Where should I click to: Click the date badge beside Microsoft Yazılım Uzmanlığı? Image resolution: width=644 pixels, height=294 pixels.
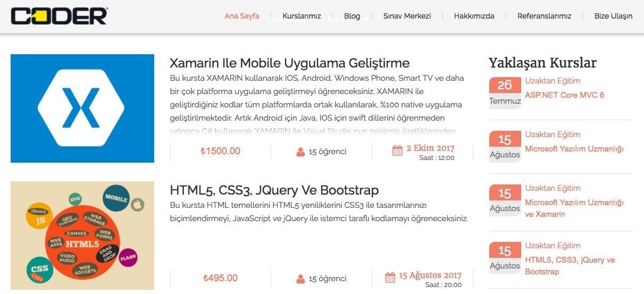pos(505,146)
